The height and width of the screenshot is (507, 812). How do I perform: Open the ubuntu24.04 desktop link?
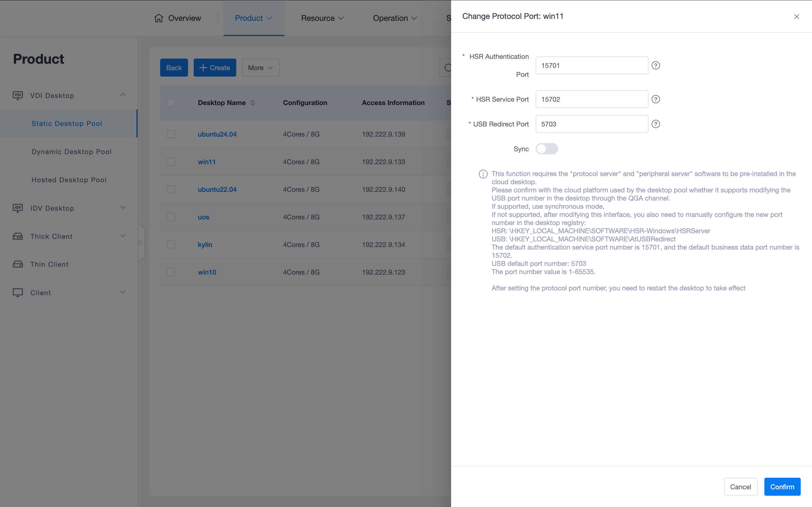217,134
